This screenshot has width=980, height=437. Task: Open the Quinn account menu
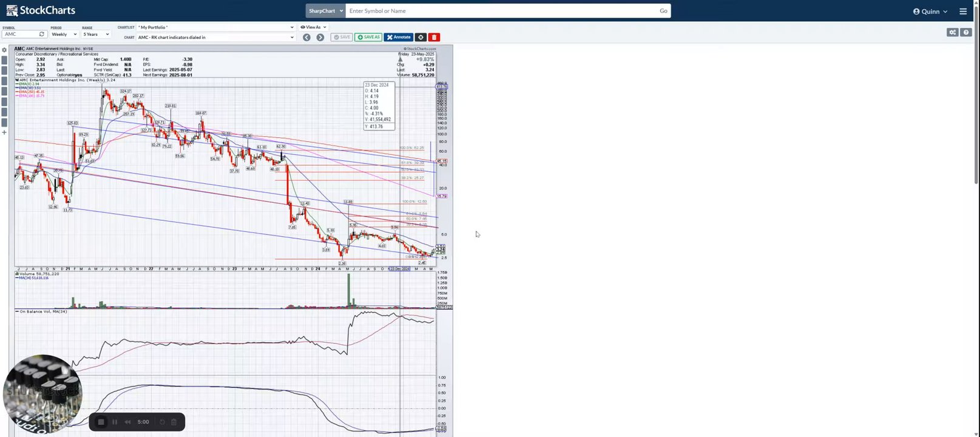(x=930, y=12)
